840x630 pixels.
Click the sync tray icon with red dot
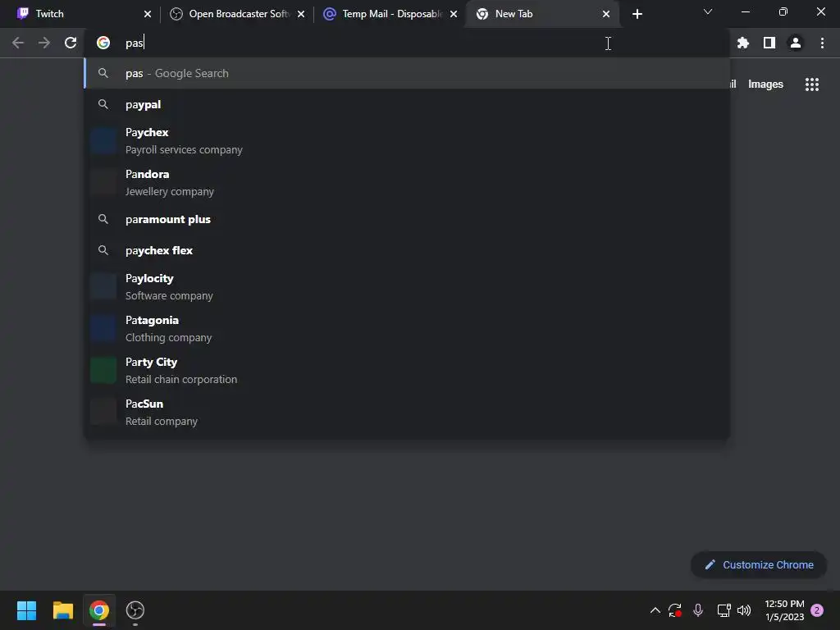[674, 610]
